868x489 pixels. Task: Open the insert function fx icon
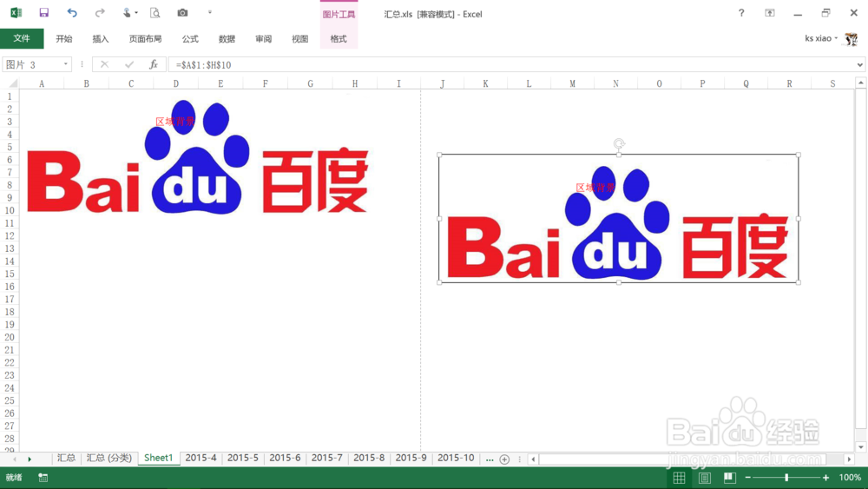click(154, 65)
